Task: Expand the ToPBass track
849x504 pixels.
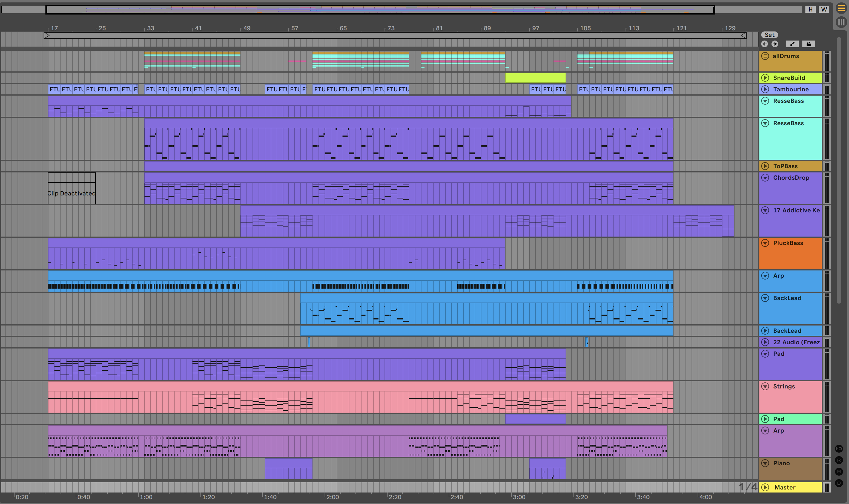Action: 765,166
